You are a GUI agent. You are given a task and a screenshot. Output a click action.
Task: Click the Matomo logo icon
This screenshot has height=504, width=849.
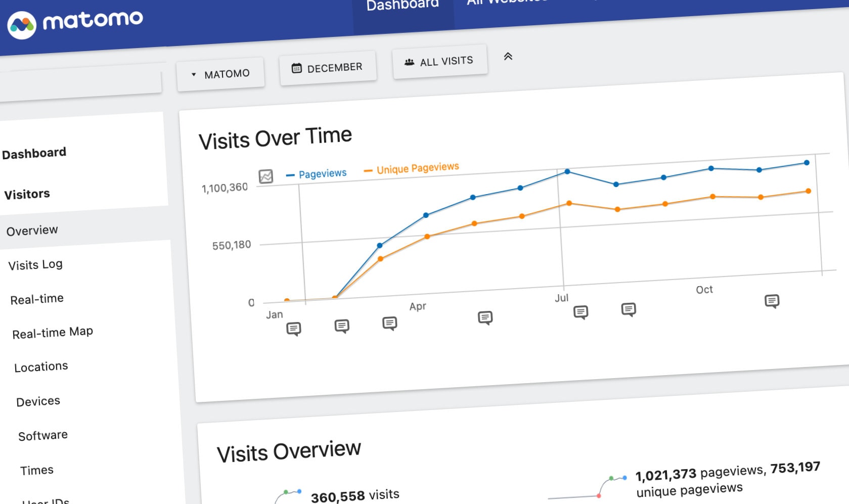(22, 25)
